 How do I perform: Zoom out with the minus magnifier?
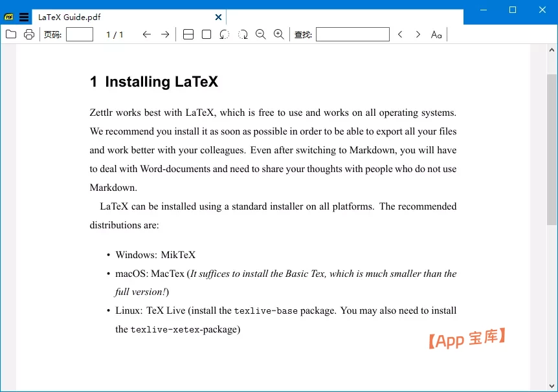pyautogui.click(x=261, y=34)
